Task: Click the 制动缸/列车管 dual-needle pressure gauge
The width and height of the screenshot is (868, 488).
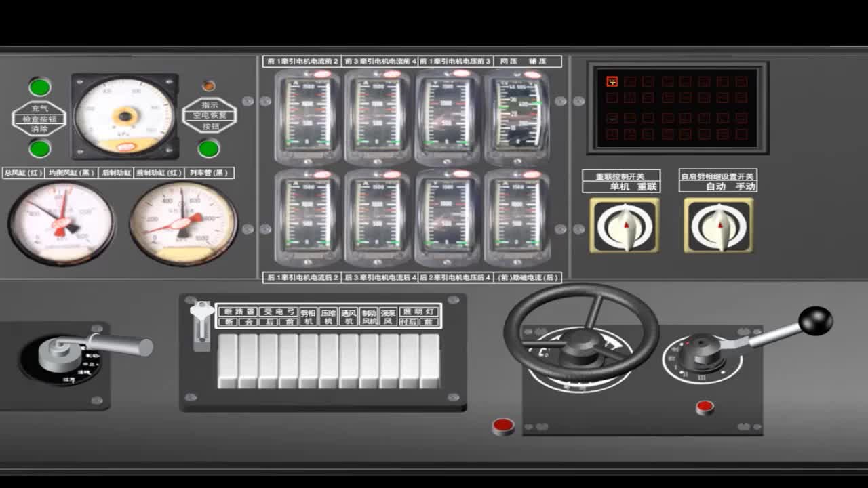Action: pos(183,223)
